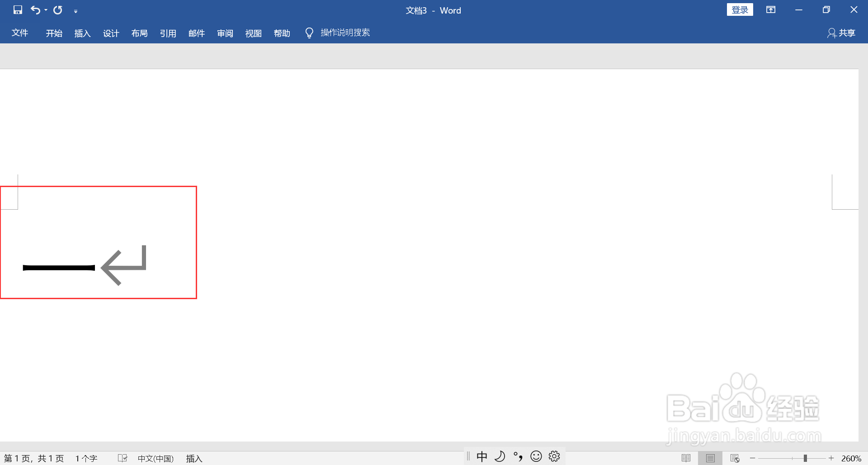Switch to Print Layout view

(710, 458)
